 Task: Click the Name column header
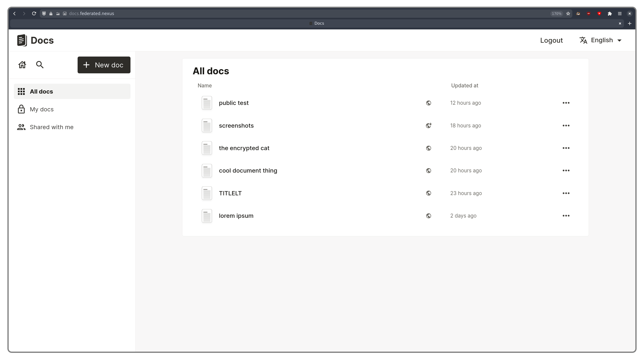click(x=205, y=86)
